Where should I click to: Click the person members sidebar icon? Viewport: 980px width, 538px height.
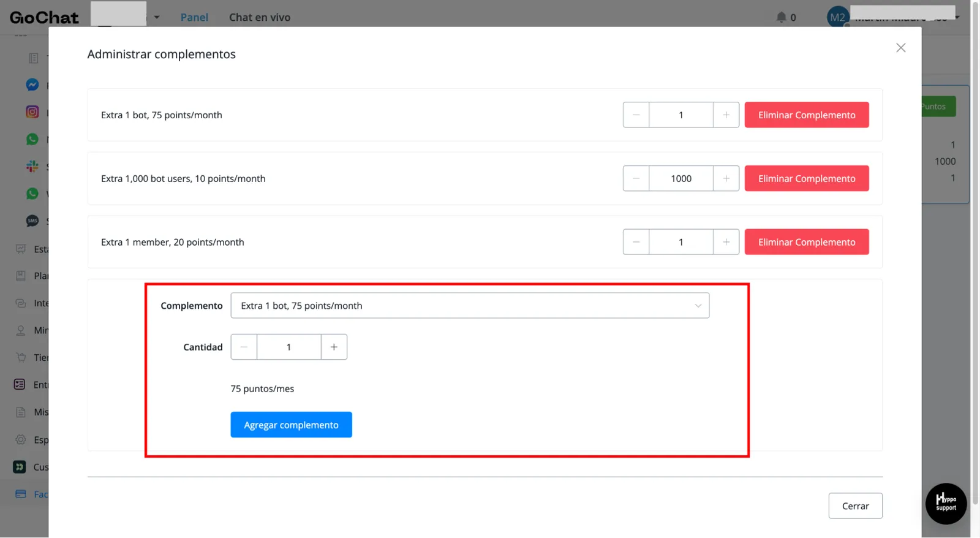(x=21, y=330)
